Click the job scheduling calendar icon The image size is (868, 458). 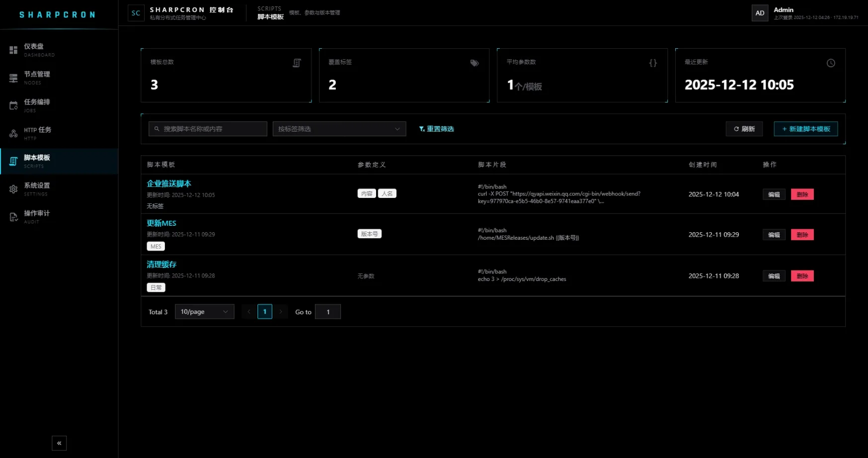tap(13, 106)
